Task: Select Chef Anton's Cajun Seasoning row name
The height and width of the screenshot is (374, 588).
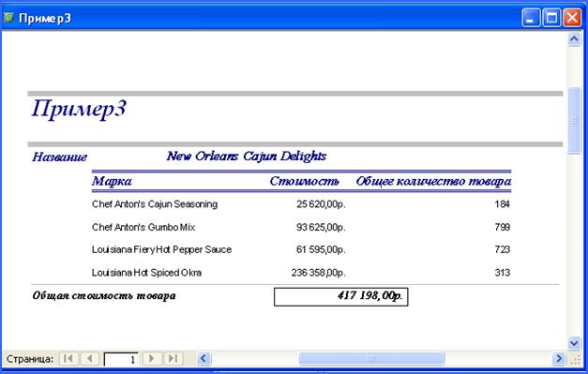Action: pos(155,204)
